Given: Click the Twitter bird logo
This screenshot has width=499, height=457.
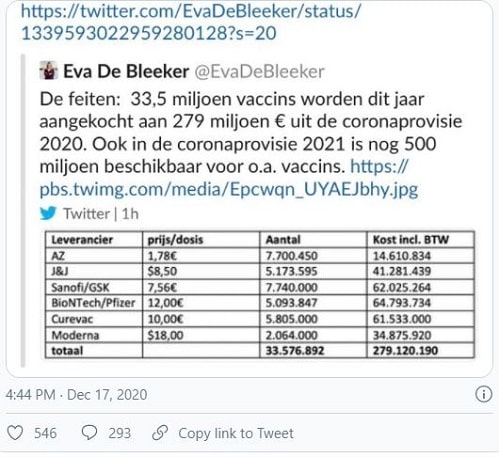Looking at the screenshot, I should coord(48,213).
